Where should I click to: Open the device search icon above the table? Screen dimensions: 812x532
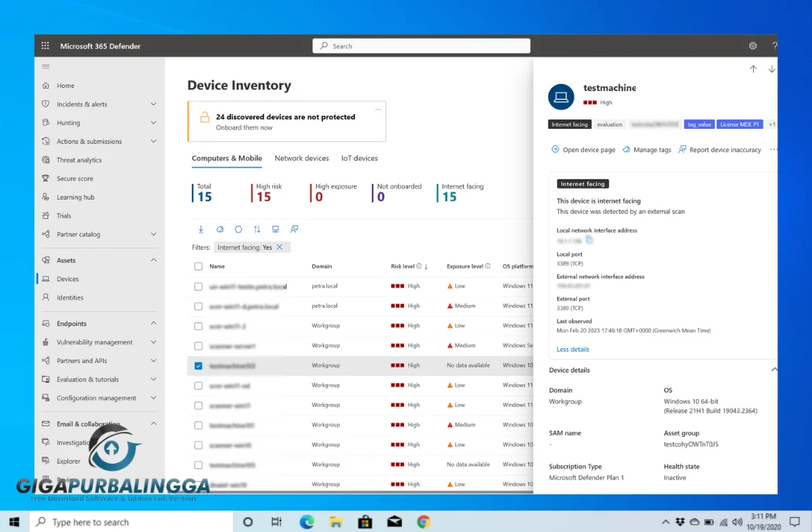[294, 229]
